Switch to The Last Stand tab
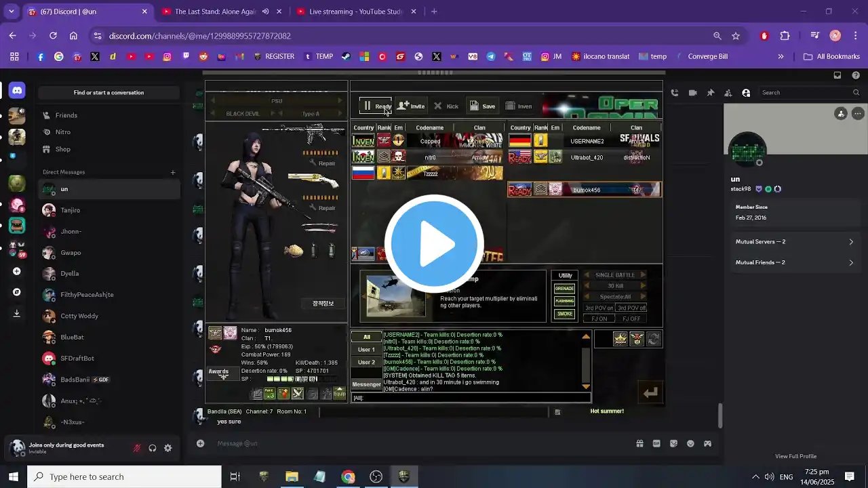This screenshot has width=868, height=488. tap(221, 12)
